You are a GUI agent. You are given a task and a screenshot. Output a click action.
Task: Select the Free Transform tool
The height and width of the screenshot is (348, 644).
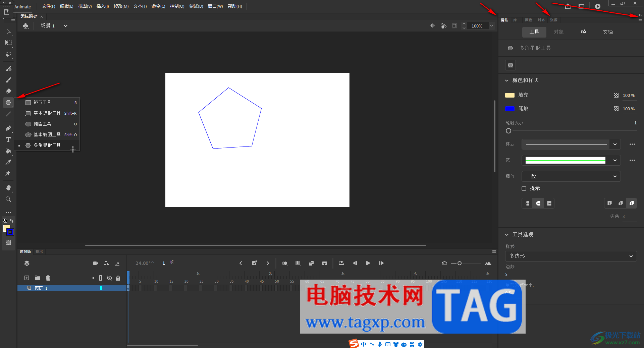pos(8,43)
